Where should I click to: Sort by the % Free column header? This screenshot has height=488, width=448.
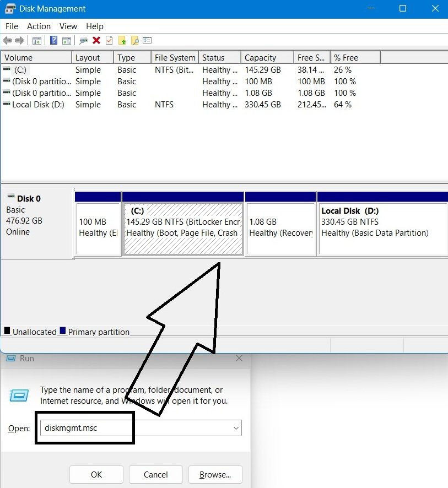pos(355,58)
